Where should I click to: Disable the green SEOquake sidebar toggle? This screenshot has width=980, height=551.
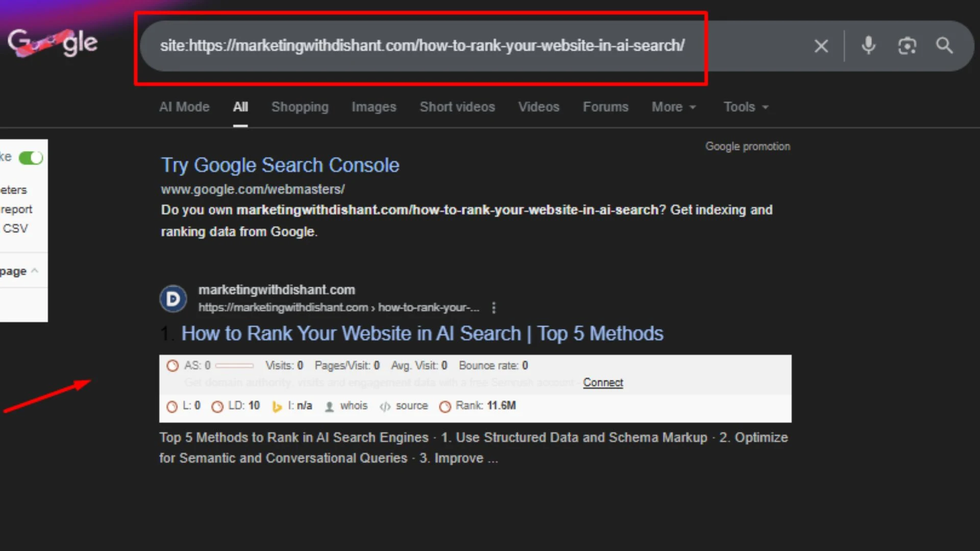(31, 158)
